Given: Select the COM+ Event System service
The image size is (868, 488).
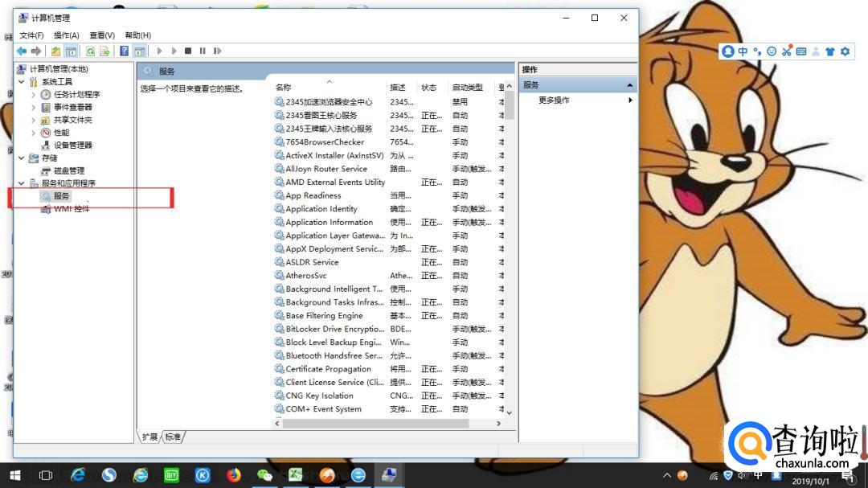Looking at the screenshot, I should point(323,408).
